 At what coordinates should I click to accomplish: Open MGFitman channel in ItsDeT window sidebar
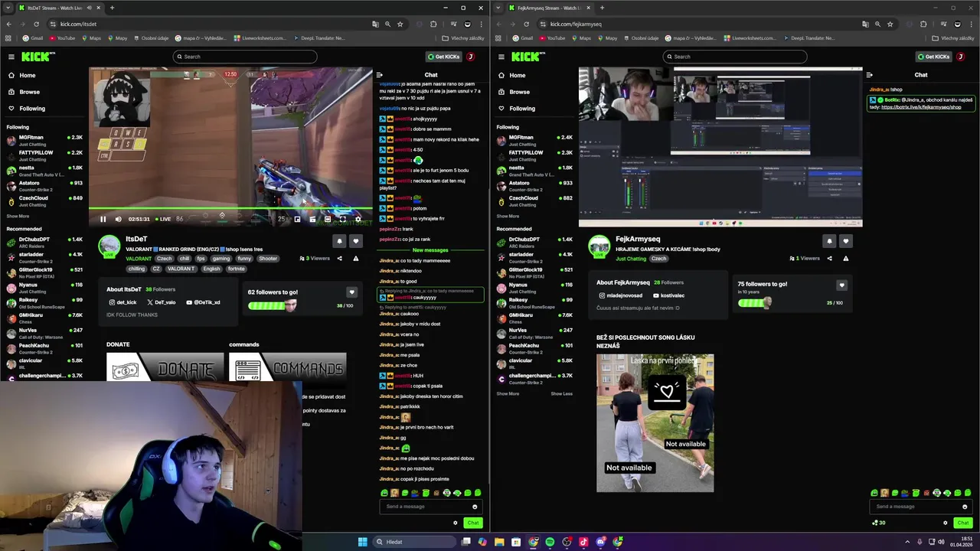point(44,140)
